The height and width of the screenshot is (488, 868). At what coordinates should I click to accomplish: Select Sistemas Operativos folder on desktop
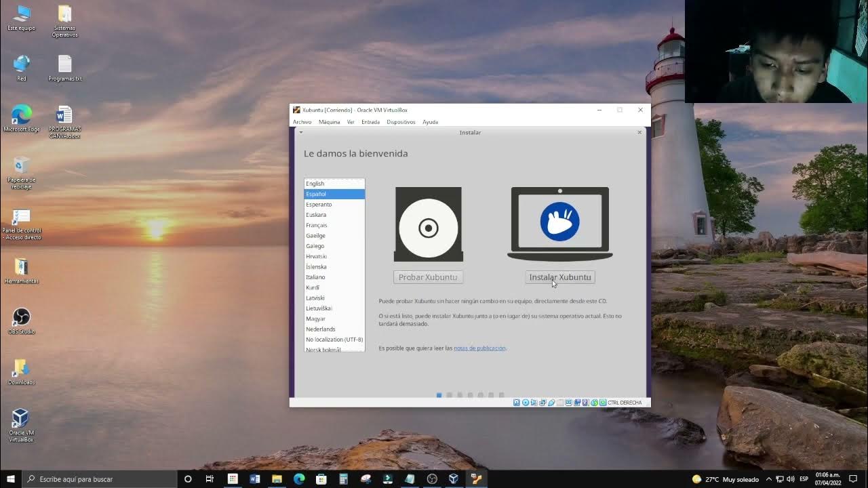(65, 22)
